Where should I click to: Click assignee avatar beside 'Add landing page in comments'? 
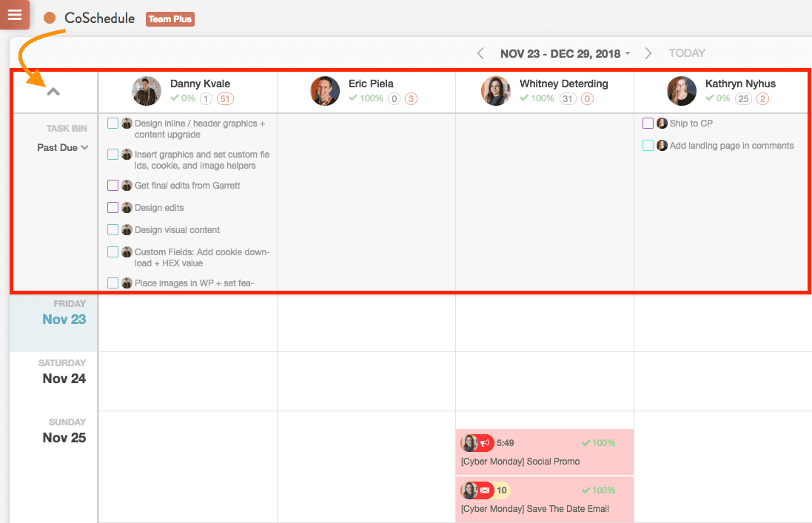[662, 146]
